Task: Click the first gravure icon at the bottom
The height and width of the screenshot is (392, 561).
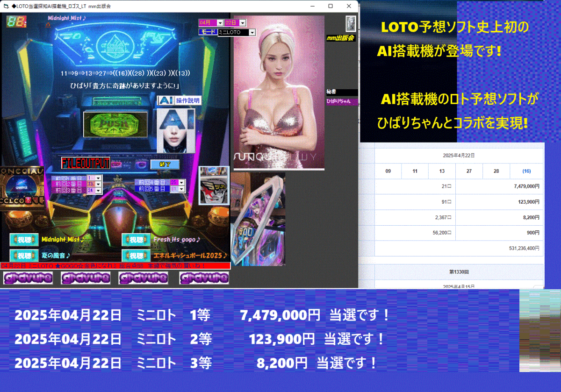Action: (x=28, y=278)
